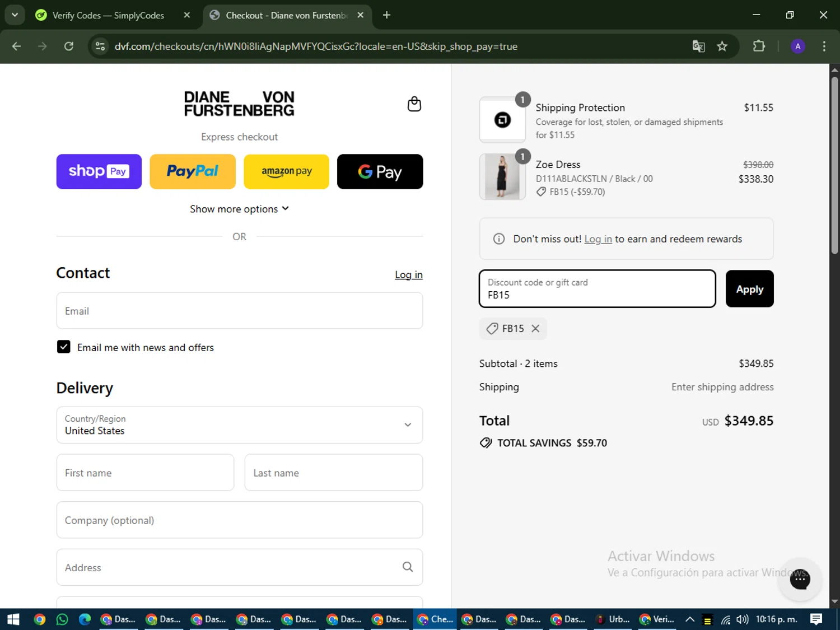This screenshot has height=630, width=840.
Task: Remove the FB15 discount tag
Action: [535, 329]
